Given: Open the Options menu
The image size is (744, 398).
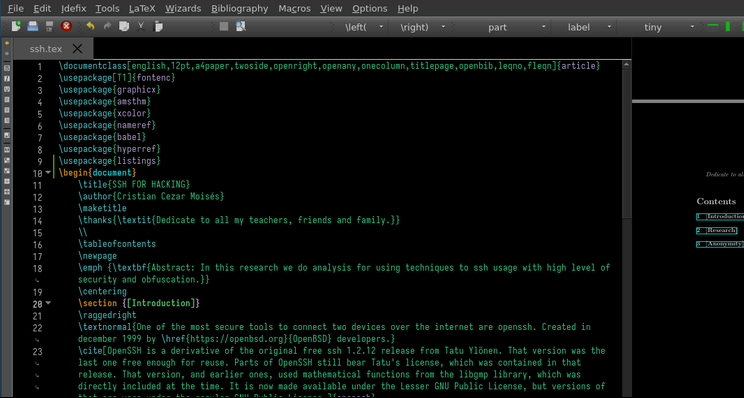Looking at the screenshot, I should tap(369, 9).
